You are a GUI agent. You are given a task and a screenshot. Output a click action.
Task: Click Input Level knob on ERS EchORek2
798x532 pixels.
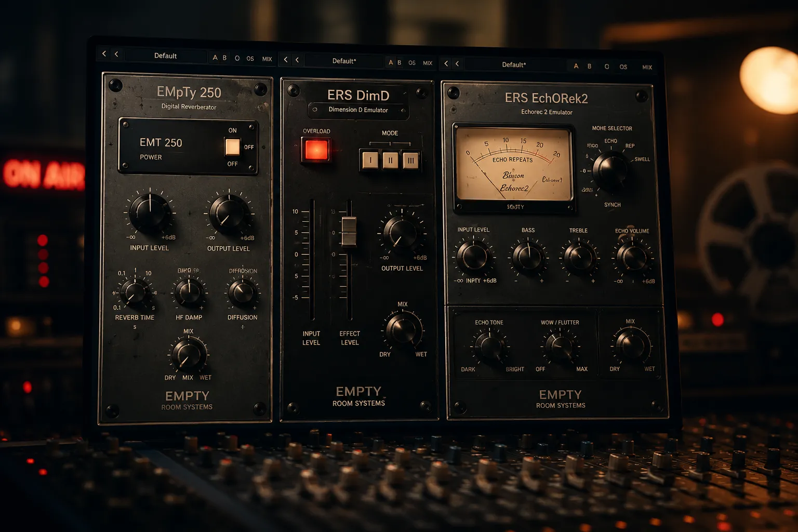tap(474, 256)
